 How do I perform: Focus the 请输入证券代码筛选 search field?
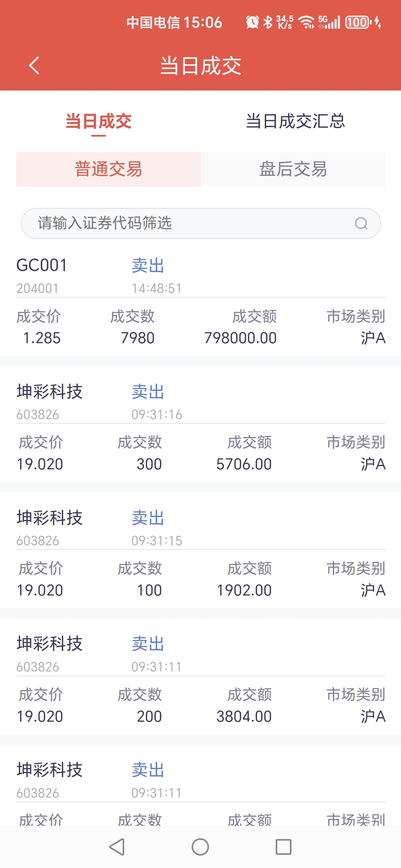click(201, 223)
